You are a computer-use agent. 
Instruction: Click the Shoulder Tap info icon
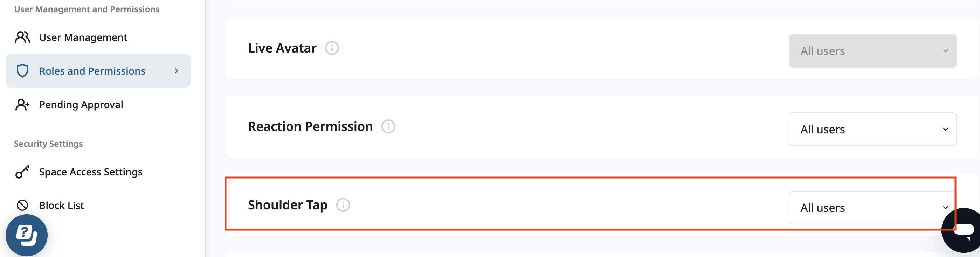(x=343, y=205)
